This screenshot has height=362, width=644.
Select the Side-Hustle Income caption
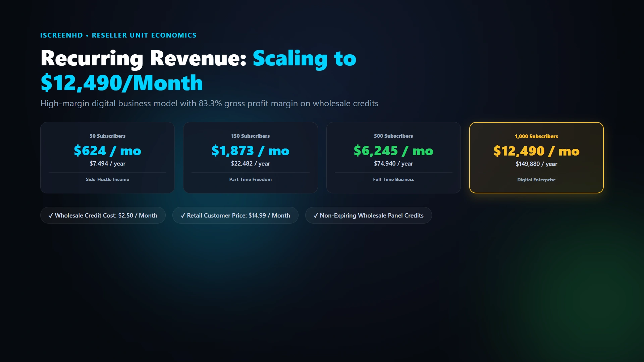point(107,179)
